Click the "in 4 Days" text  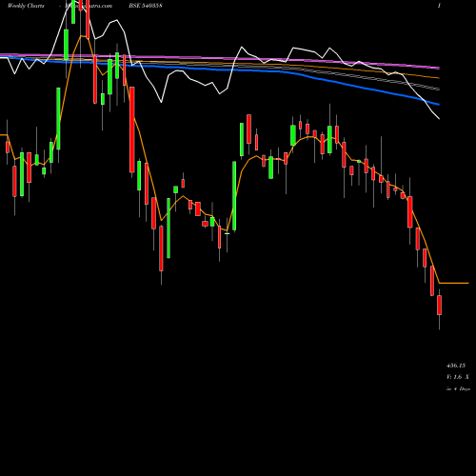[458, 388]
